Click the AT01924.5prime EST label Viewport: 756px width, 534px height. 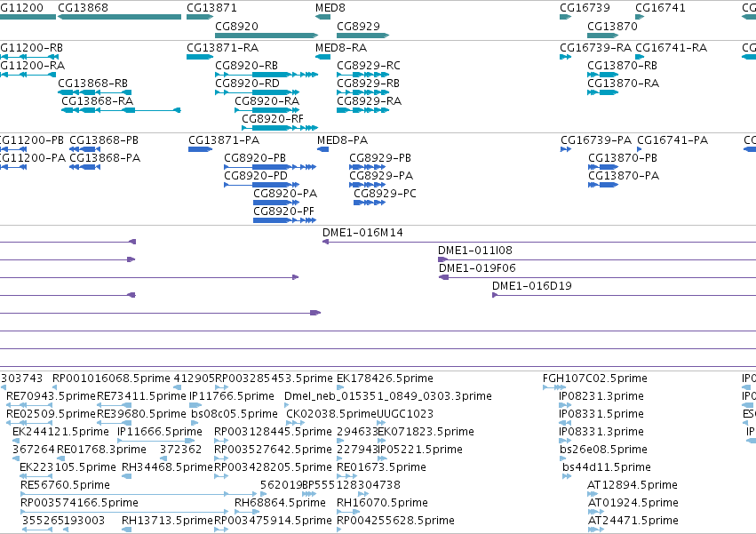pyautogui.click(x=633, y=503)
